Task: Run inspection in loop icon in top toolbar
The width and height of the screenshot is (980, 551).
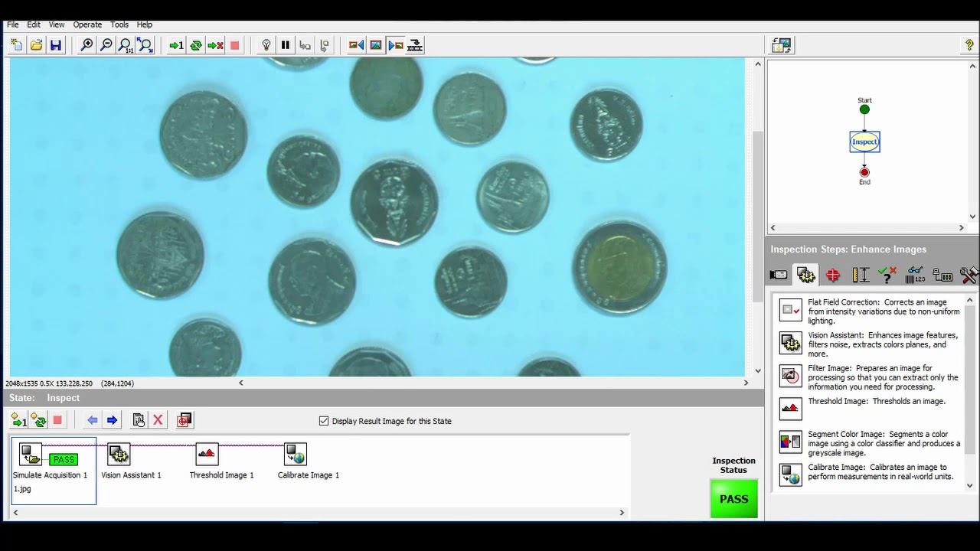Action: click(196, 45)
